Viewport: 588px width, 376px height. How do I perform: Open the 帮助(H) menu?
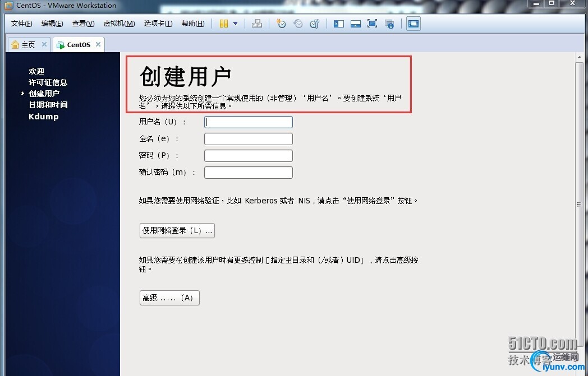tap(193, 24)
